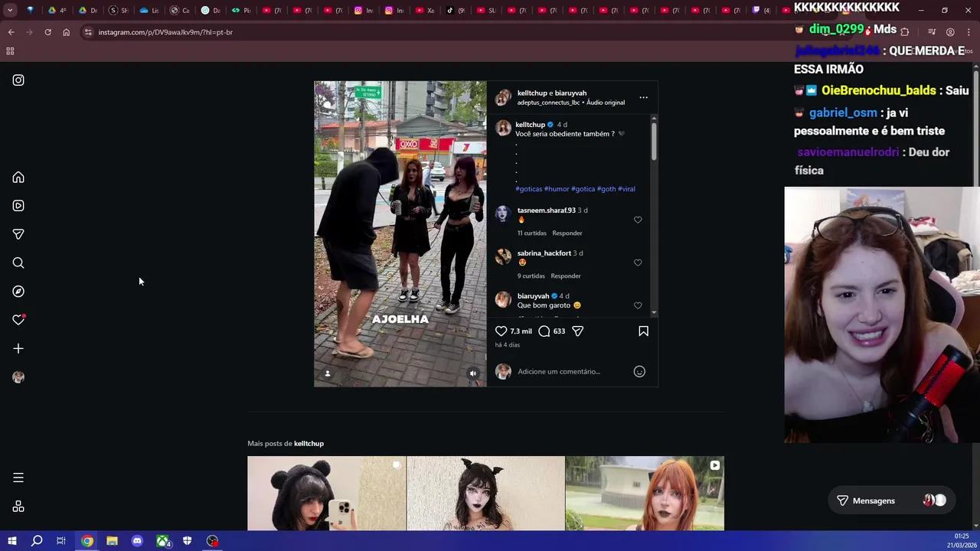Image resolution: width=980 pixels, height=551 pixels.
Task: View site information icon in address bar
Action: (88, 32)
